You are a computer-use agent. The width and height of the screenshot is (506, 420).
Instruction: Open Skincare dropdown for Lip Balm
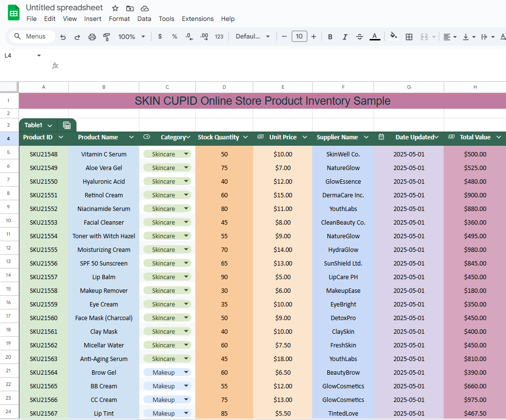tap(186, 277)
